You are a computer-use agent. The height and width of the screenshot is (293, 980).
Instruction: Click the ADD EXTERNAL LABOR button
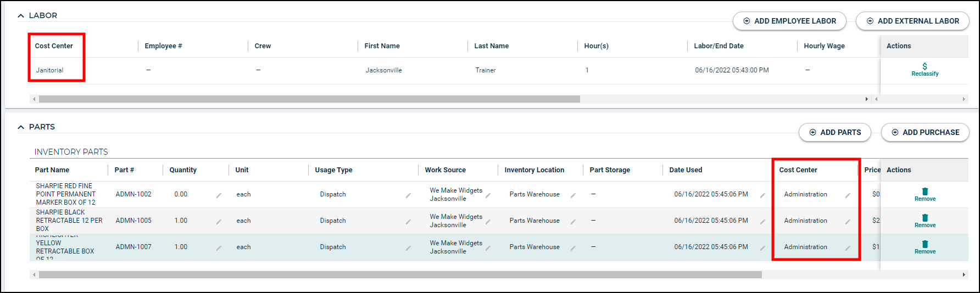[912, 21]
